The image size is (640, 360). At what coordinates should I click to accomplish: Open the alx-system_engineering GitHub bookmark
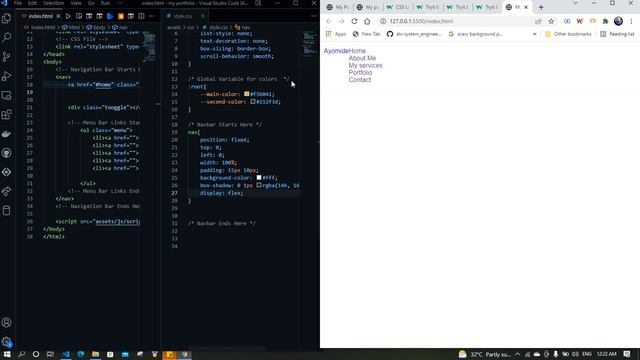(414, 34)
